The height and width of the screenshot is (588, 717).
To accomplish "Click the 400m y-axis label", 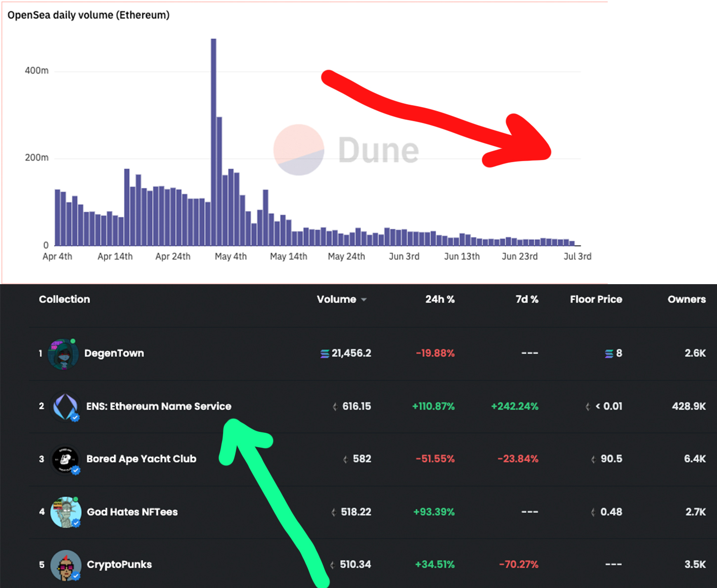I will tap(37, 71).
